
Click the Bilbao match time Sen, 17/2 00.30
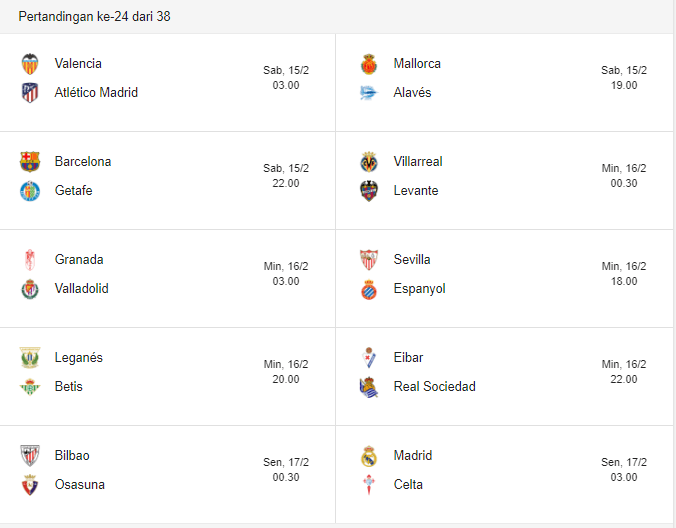[286, 470]
